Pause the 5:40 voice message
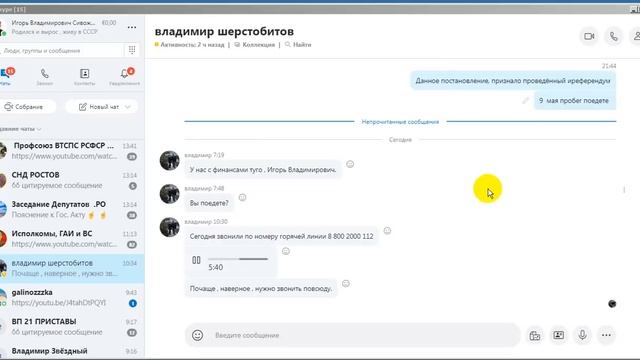Viewport: 640px width, 360px height. pos(196,260)
